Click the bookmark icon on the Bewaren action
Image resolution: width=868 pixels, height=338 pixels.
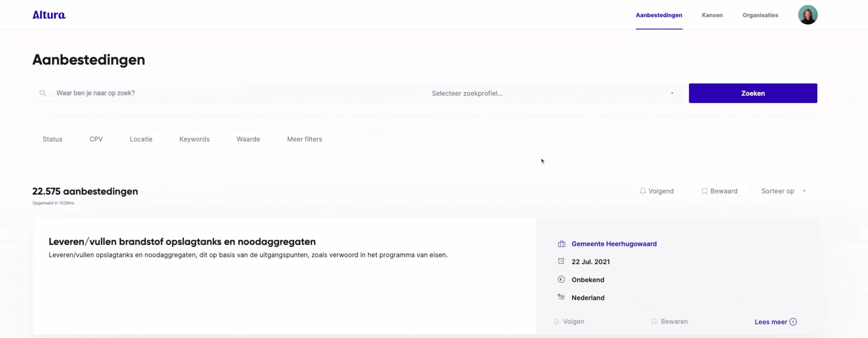[654, 322]
